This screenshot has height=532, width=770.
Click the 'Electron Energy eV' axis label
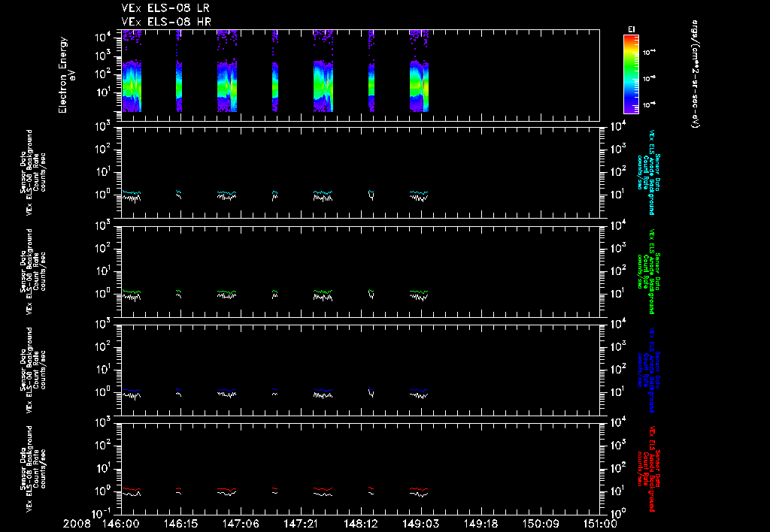[67, 74]
